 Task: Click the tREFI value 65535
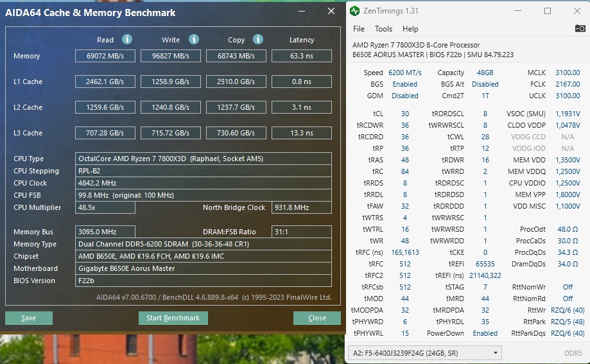click(485, 264)
